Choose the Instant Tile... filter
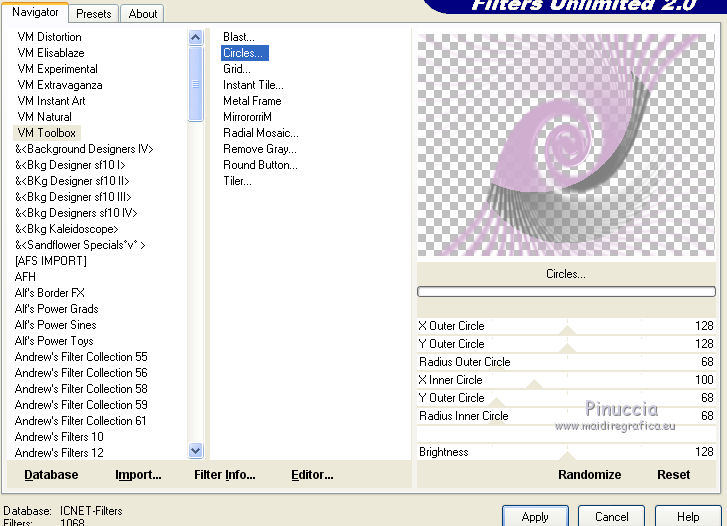 pos(253,85)
